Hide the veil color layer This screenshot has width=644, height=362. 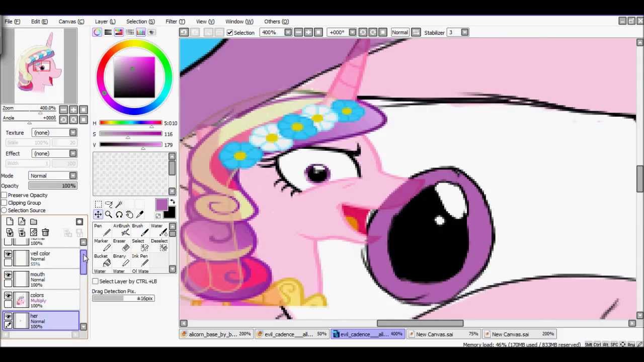click(x=8, y=254)
